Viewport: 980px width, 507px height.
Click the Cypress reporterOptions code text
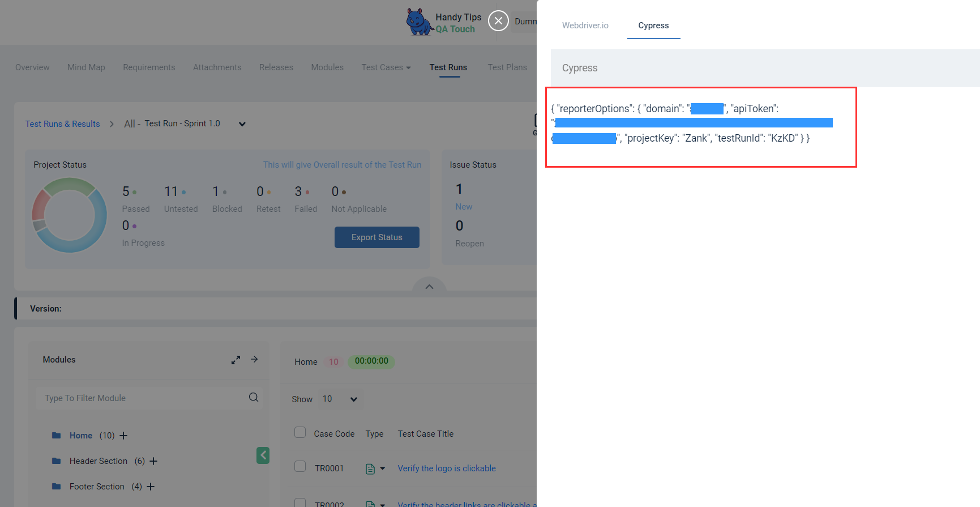click(x=692, y=123)
